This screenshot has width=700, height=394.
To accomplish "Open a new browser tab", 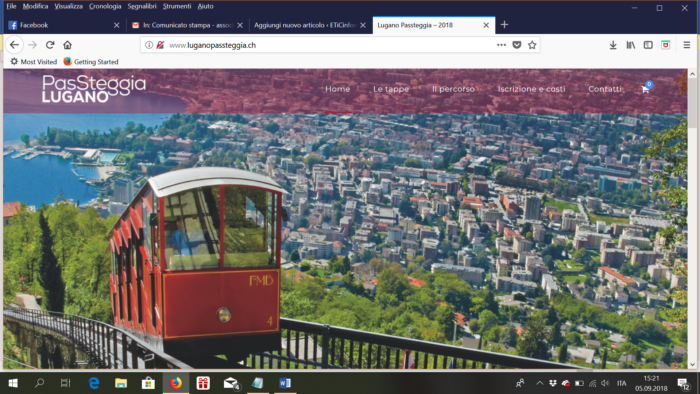I will pos(504,25).
